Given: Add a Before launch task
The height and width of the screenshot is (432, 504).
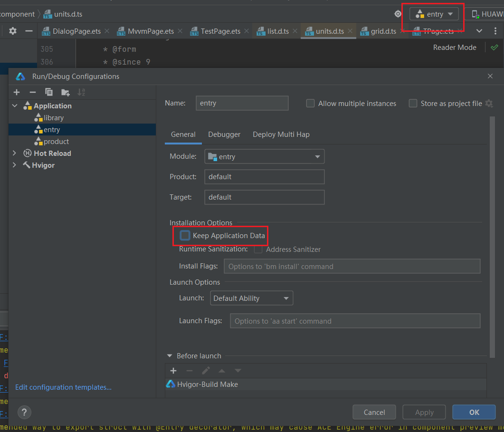Looking at the screenshot, I should pos(173,371).
